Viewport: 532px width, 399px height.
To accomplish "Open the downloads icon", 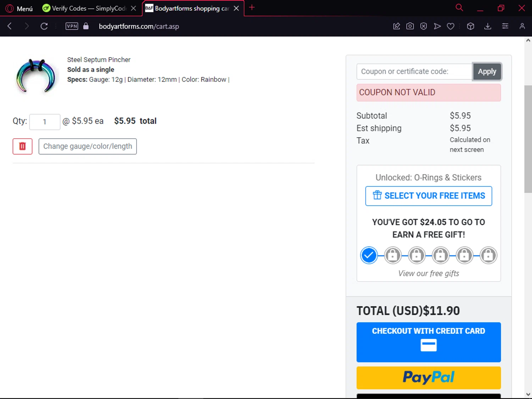I will click(x=488, y=26).
